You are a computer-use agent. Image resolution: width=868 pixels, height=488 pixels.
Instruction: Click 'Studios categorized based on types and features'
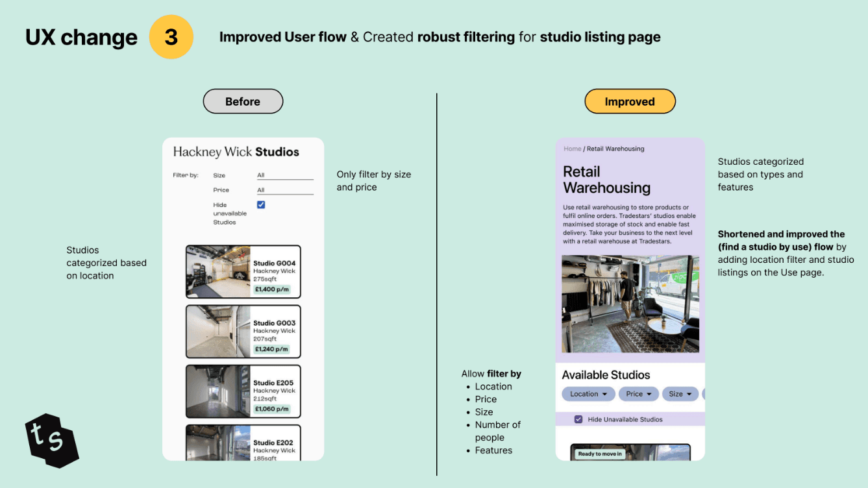point(761,174)
